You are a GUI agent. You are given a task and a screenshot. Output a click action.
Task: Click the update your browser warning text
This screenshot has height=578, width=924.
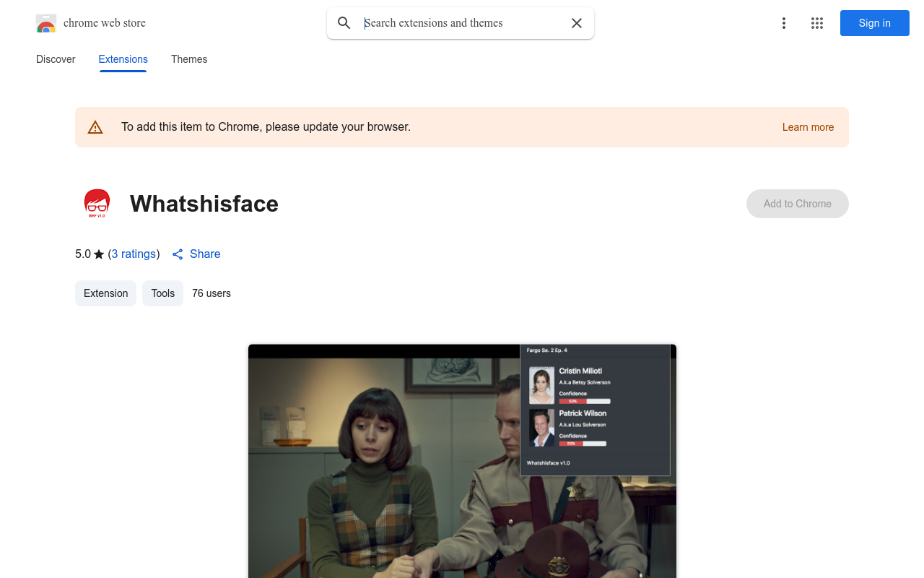(x=266, y=127)
